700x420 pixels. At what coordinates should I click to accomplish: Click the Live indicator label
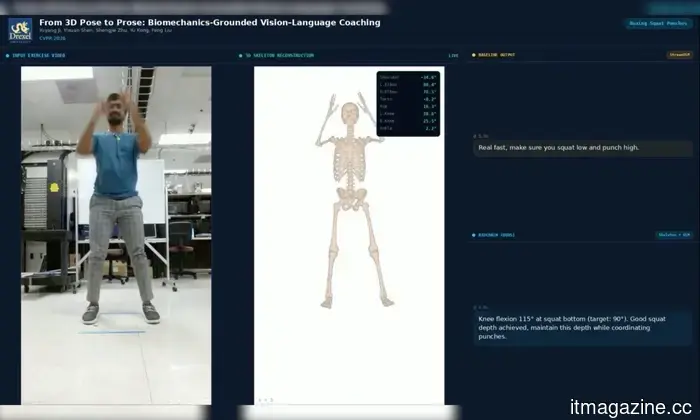point(453,55)
